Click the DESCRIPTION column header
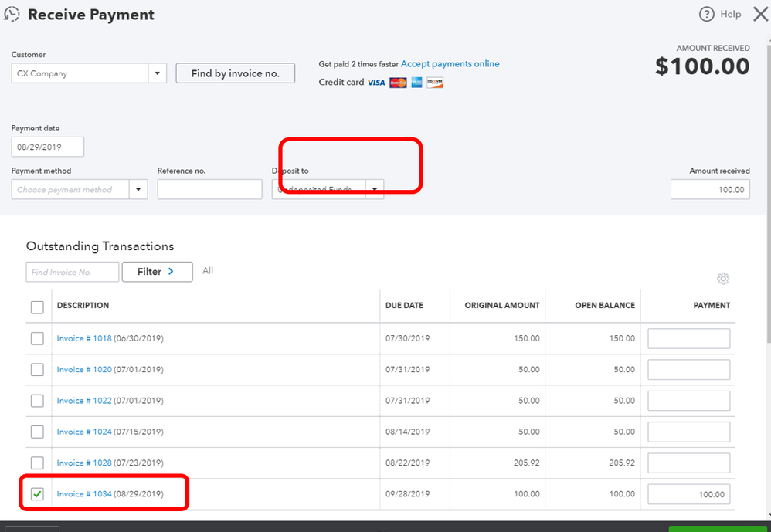This screenshot has height=532, width=771. point(83,305)
